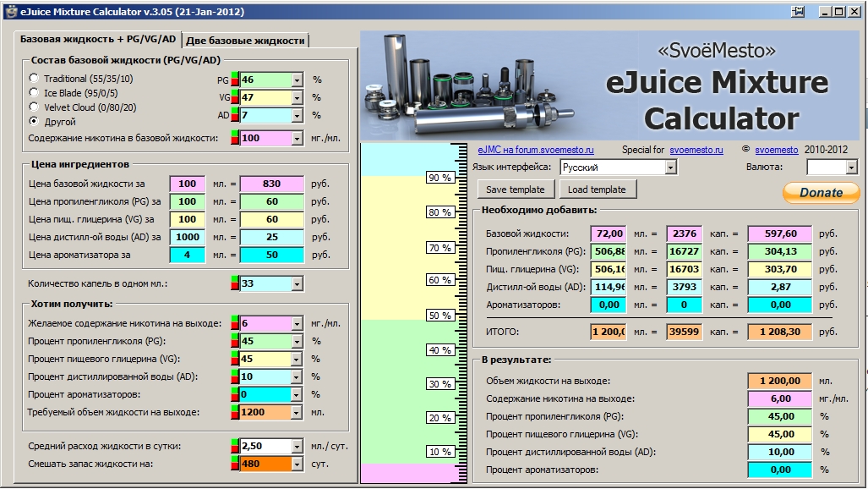Screen dimensions: 868x489
Task: Click the green/red stepper beside the base AD field
Action: point(235,115)
